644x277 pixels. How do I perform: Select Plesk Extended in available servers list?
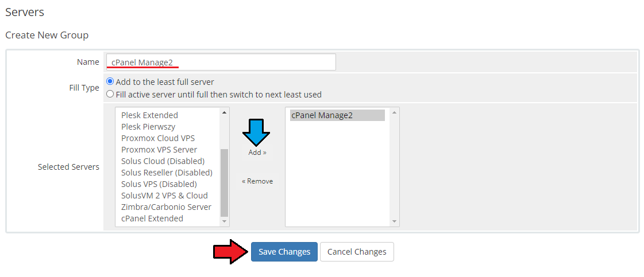[x=149, y=115]
